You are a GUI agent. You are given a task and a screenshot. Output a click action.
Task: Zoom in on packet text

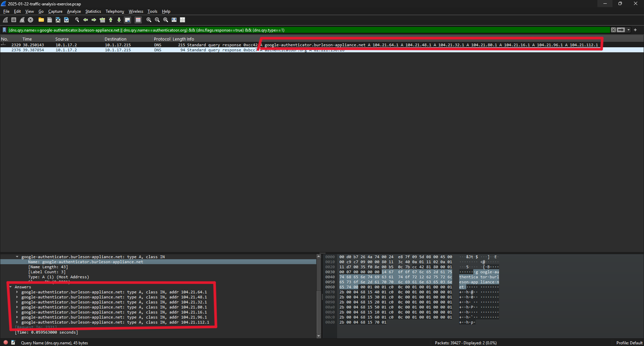coord(149,20)
